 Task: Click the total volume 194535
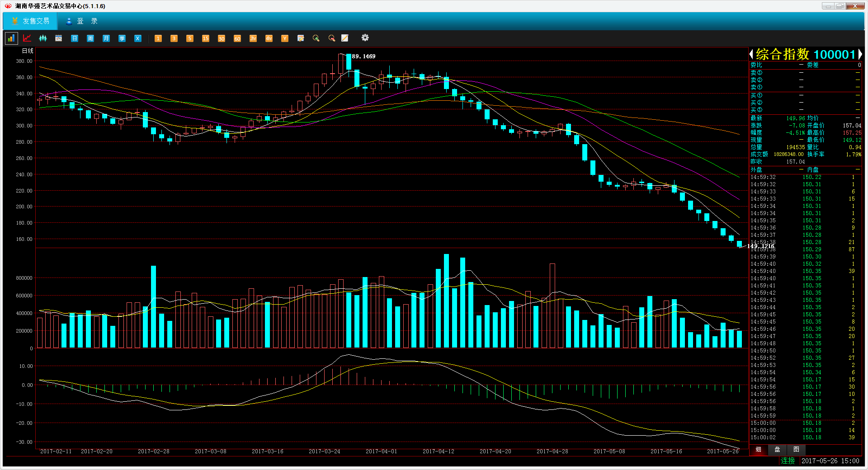pyautogui.click(x=796, y=147)
